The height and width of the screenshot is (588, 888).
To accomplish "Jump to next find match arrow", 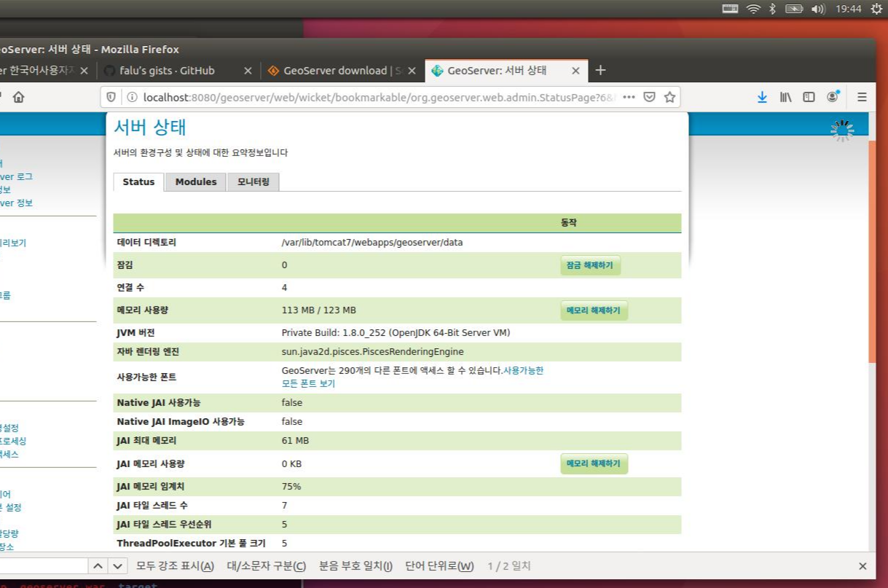I will [x=118, y=566].
